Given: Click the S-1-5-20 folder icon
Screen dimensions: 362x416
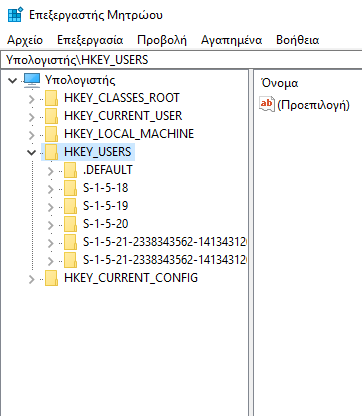Looking at the screenshot, I should (70, 224).
